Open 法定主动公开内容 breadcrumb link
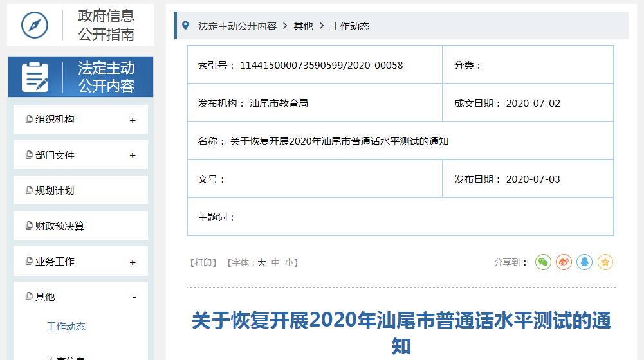The width and height of the screenshot is (644, 360). click(x=237, y=26)
